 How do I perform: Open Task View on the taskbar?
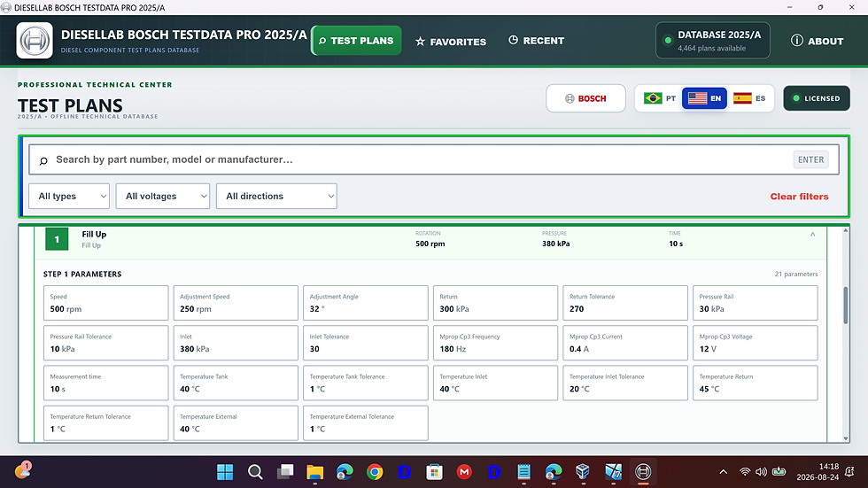coord(285,472)
